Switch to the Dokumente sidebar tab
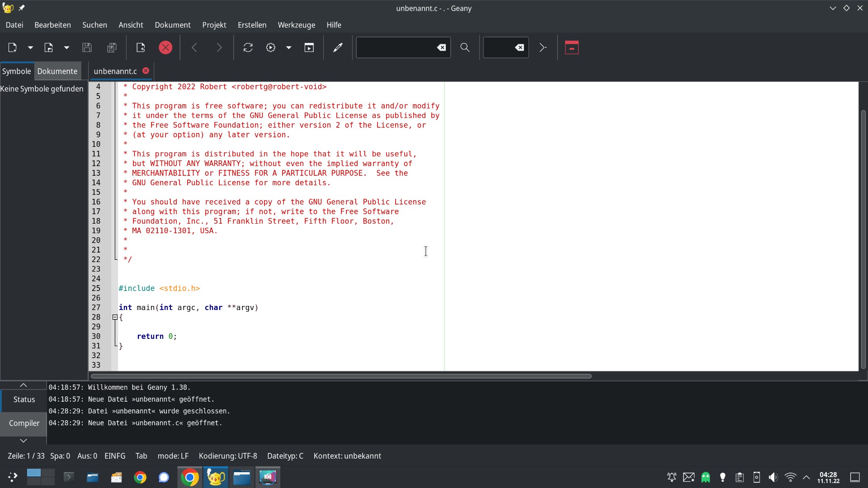This screenshot has height=488, width=868. pyautogui.click(x=57, y=71)
